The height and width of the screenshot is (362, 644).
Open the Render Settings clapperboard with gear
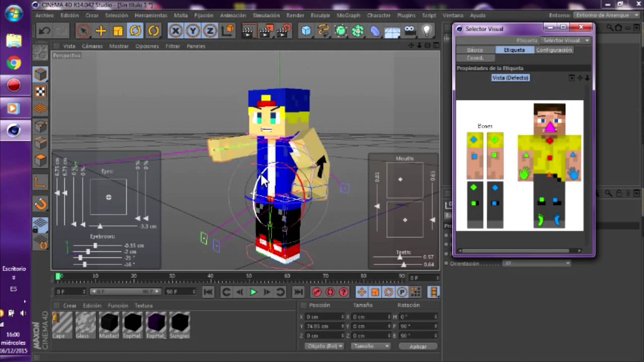tap(284, 31)
